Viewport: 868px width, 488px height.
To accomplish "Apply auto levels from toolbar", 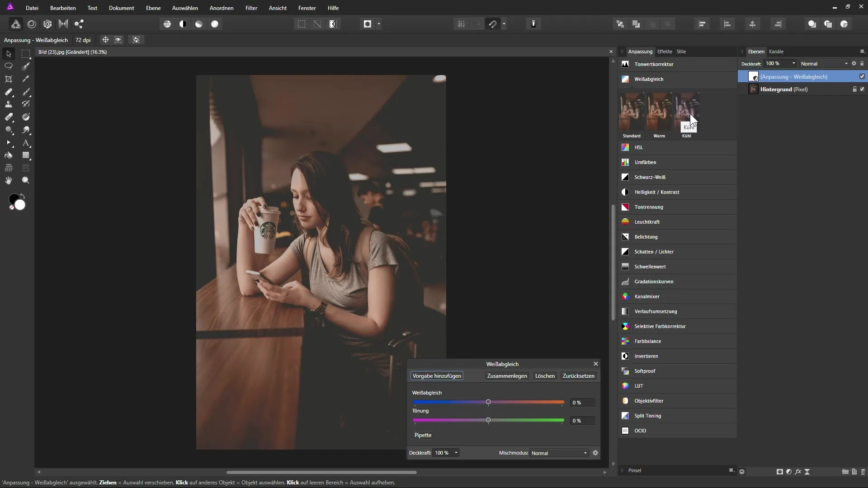I will click(167, 24).
